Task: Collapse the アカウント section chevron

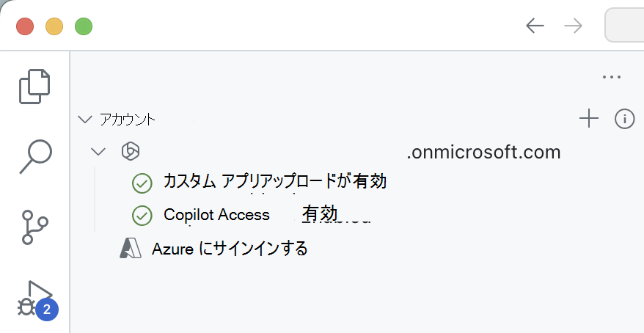Action: point(85,119)
